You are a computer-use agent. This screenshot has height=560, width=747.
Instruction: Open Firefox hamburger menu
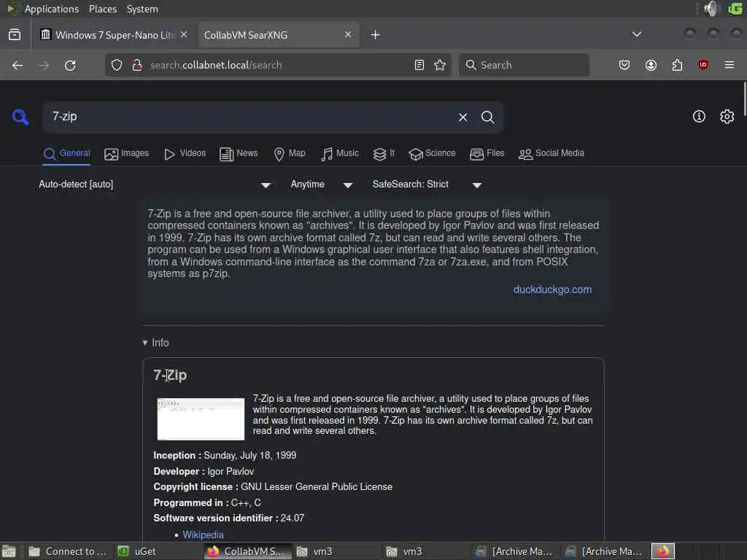[729, 65]
